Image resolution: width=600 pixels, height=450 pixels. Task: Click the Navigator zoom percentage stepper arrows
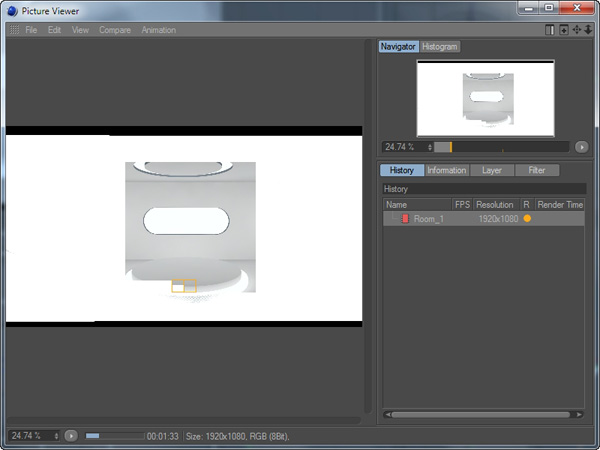click(430, 147)
